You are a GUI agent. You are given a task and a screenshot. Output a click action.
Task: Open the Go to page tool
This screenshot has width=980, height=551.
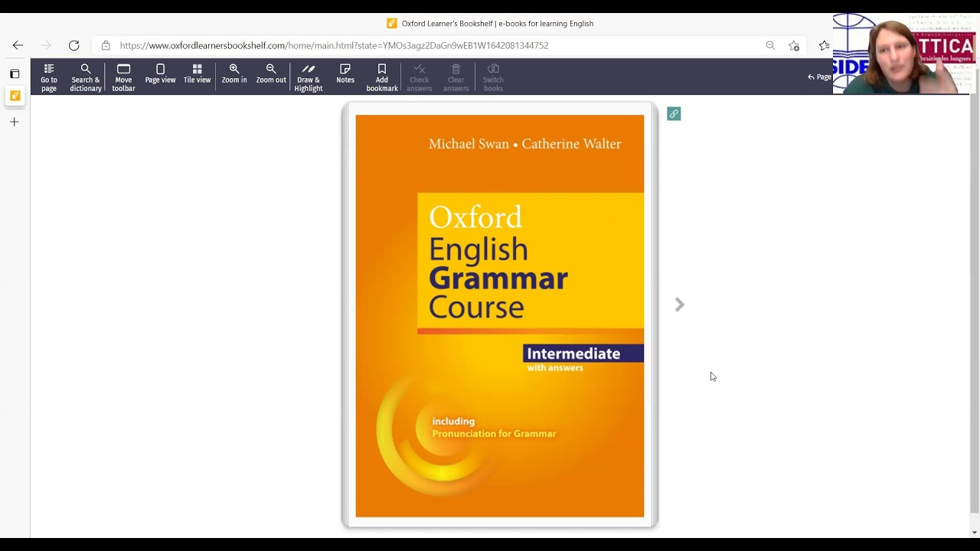49,78
